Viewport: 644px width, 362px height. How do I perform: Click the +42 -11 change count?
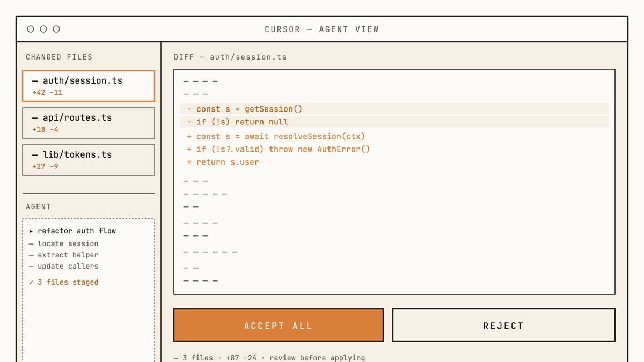[47, 92]
